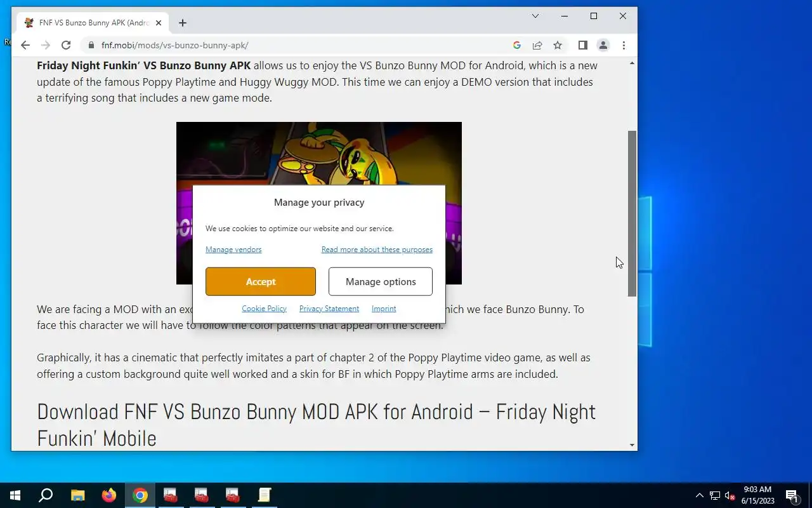Show hidden system tray icons
This screenshot has height=508, width=812.
click(x=700, y=495)
